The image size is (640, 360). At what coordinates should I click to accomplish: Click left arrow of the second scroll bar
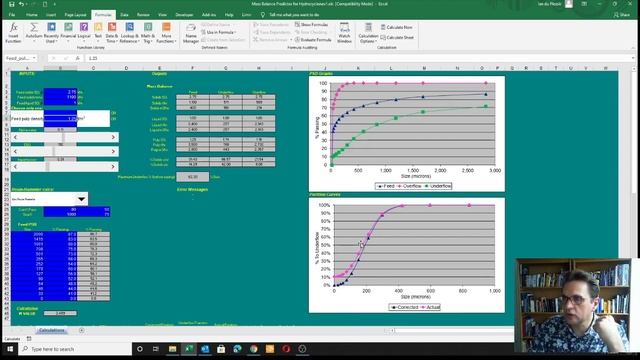pos(16,151)
